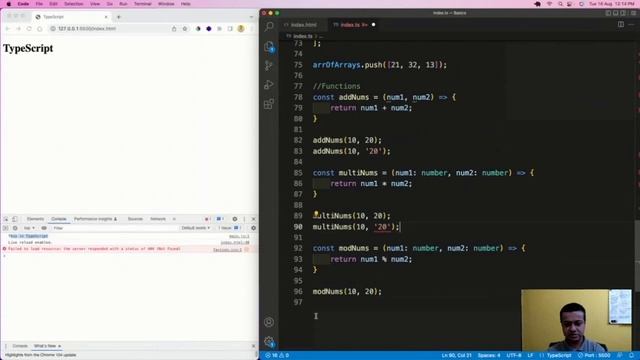The height and width of the screenshot is (360, 640).
Task: Toggle the console sidebar
Action: 6,228
